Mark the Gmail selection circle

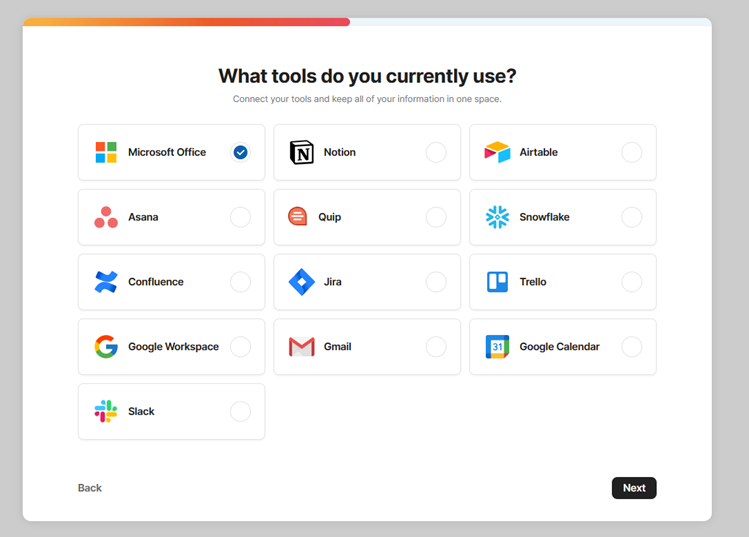click(436, 347)
